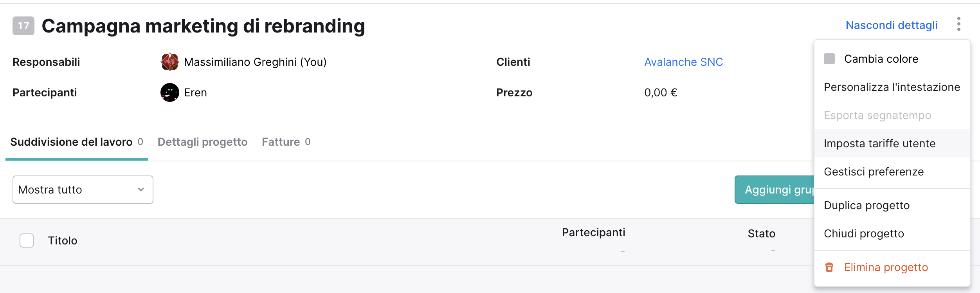Choose Personalizza l'intestazione from the menu

tap(892, 87)
